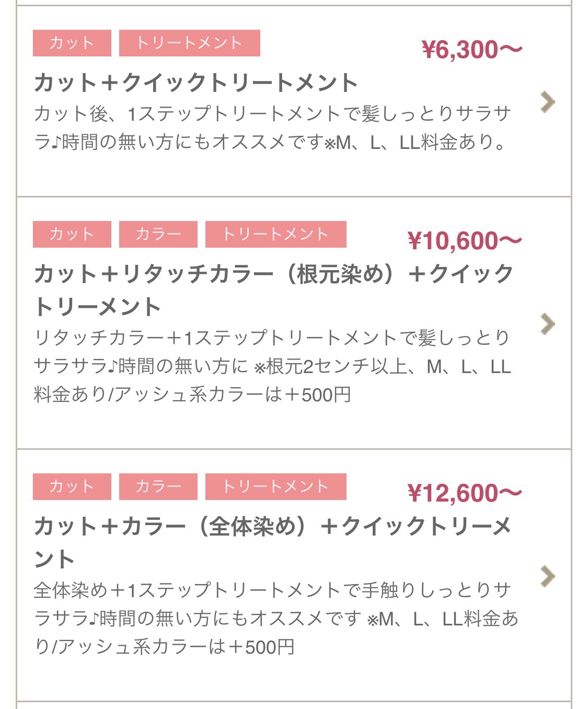Click the ¥12,600〜 price

464,494
